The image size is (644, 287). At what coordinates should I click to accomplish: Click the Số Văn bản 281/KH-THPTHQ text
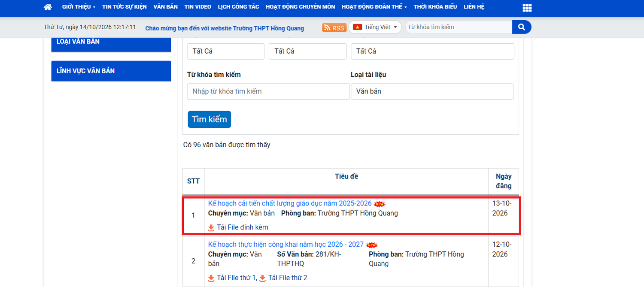click(x=309, y=259)
